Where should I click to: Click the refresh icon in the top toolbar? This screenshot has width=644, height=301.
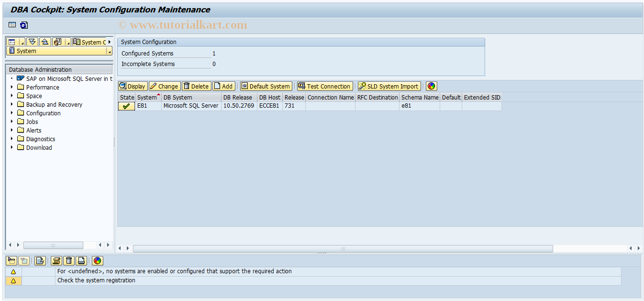pyautogui.click(x=23, y=25)
